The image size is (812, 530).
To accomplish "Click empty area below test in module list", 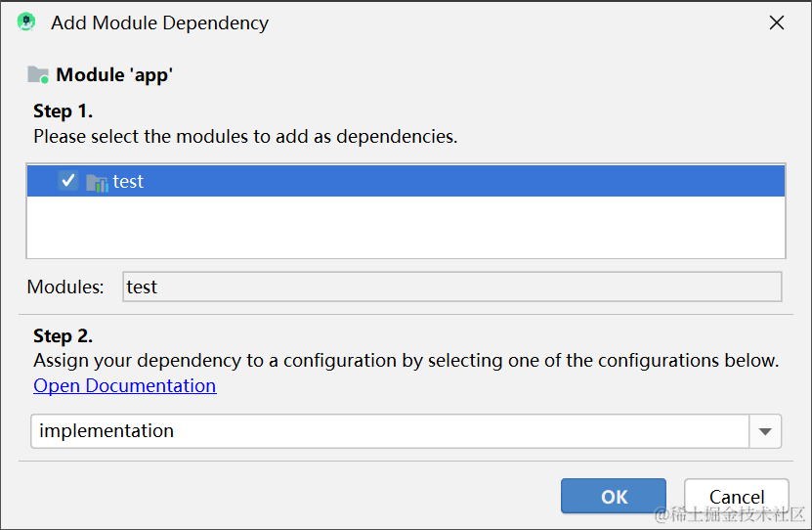I will tap(406, 228).
